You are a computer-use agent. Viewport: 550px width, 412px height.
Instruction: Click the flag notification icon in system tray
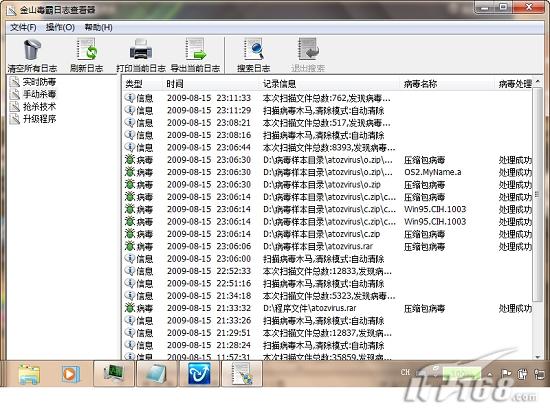(x=505, y=374)
